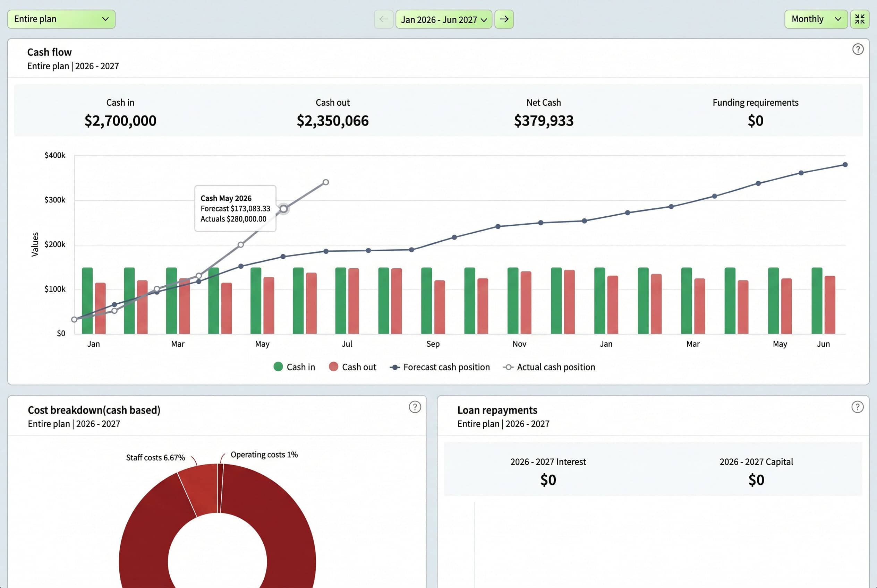
Task: Click the Jul 2026 red cash out bar
Action: coord(354,301)
